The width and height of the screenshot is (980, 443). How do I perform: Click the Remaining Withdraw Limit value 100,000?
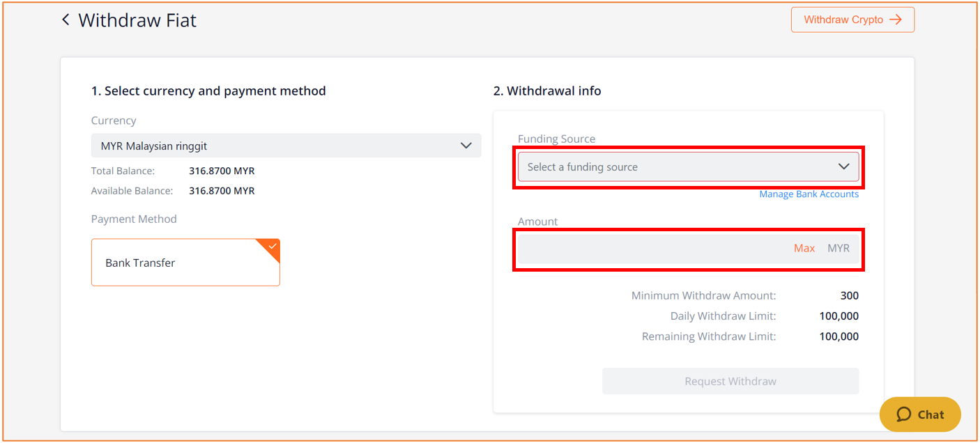[839, 336]
